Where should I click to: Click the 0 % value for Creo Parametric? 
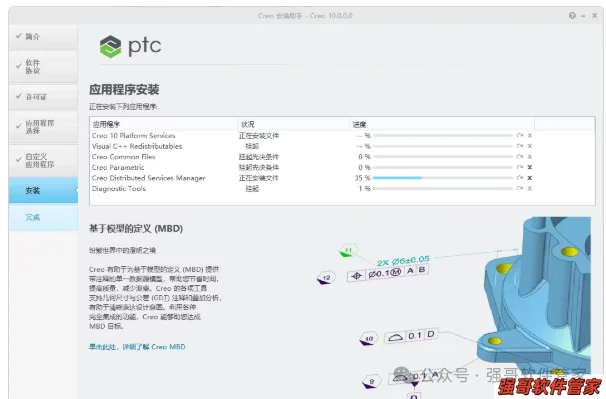(364, 167)
